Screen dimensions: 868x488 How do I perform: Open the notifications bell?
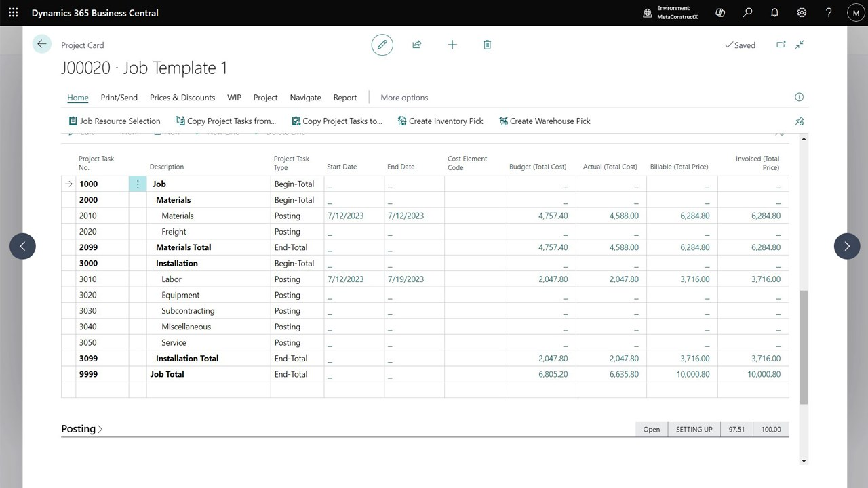tap(774, 13)
